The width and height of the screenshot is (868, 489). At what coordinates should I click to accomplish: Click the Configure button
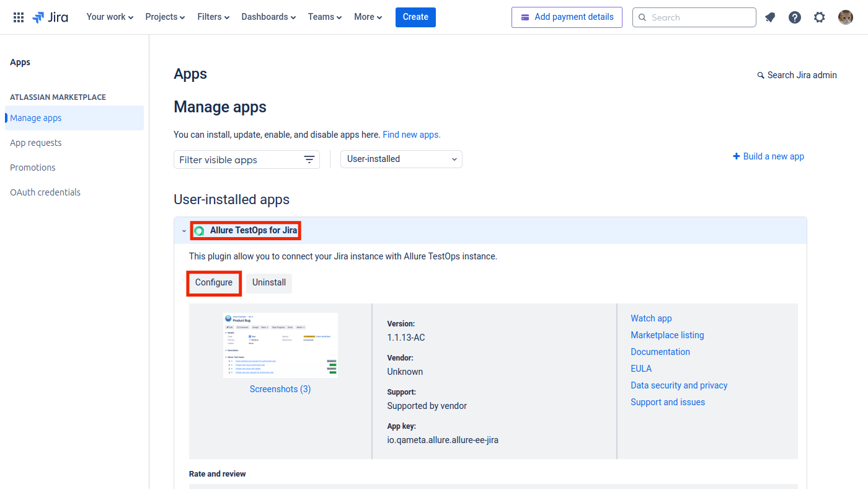click(x=214, y=282)
